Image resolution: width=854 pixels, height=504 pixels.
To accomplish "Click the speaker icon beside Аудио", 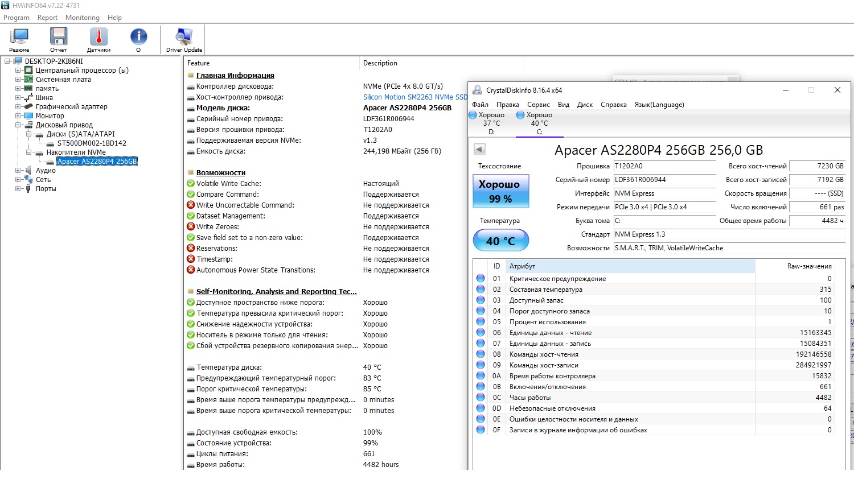I will (28, 171).
